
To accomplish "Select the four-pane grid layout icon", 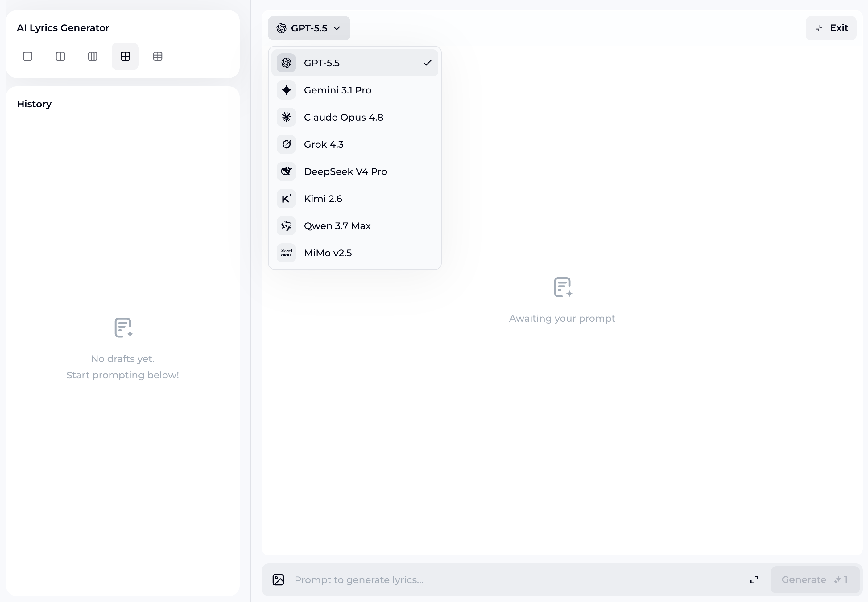I will [125, 56].
